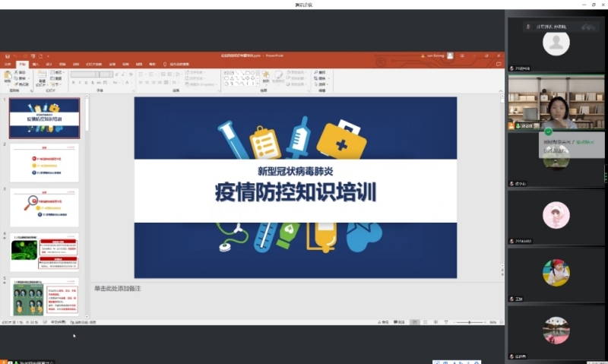Select slide 2 thumbnail in the slide panel
Image resolution: width=608 pixels, height=364 pixels.
click(44, 163)
